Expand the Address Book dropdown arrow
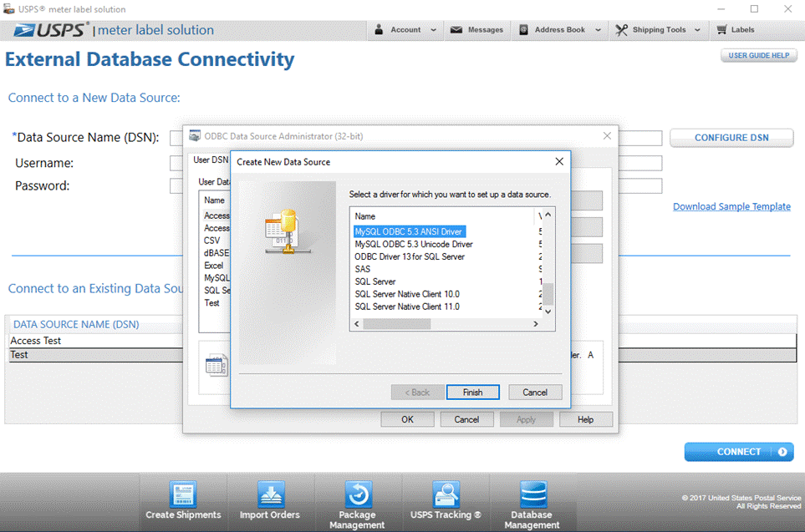Image resolution: width=805 pixels, height=532 pixels. coord(598,30)
